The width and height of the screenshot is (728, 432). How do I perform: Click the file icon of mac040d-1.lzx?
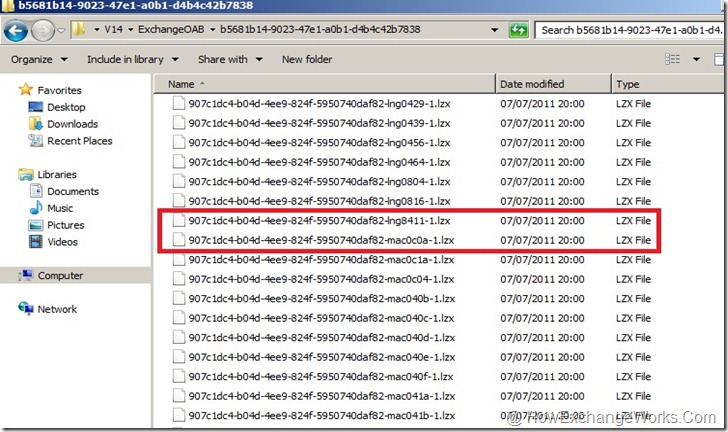(x=179, y=337)
